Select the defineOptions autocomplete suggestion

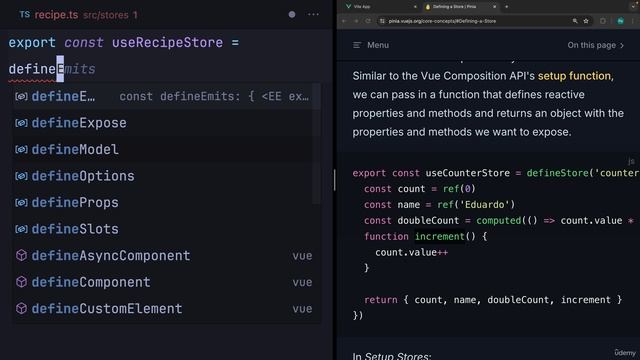(x=167, y=176)
